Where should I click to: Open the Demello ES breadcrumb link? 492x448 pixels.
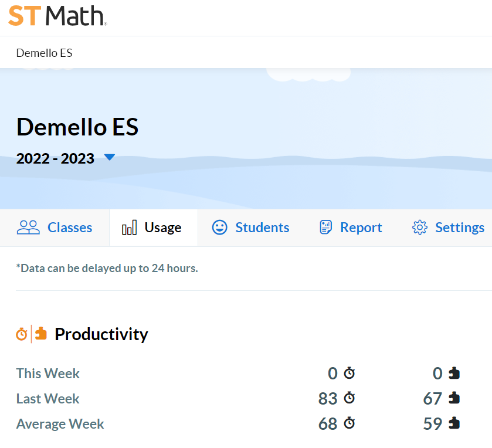click(44, 53)
